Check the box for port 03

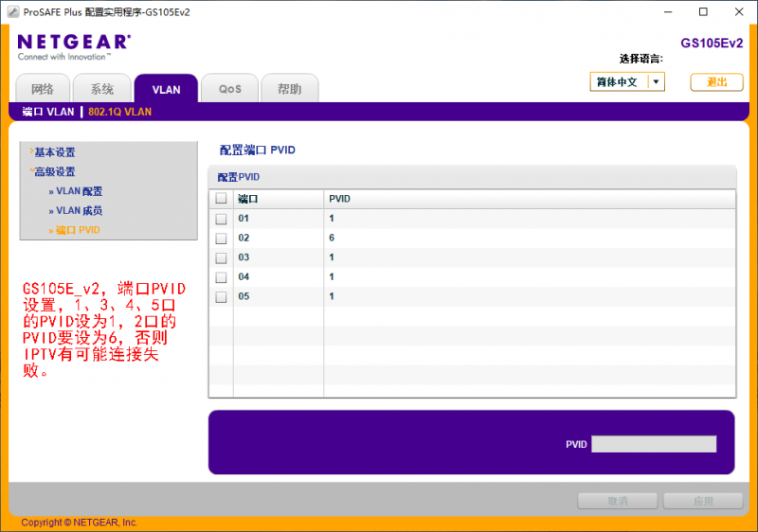pos(222,257)
